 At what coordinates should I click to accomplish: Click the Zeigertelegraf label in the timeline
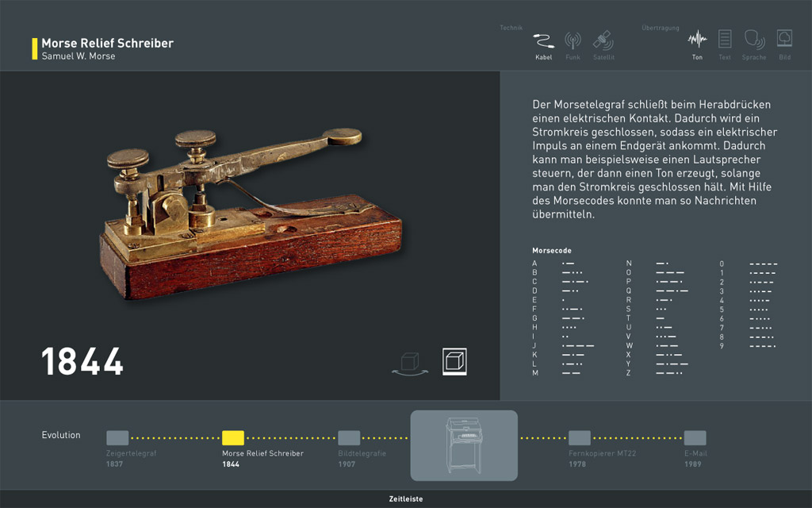pos(131,453)
